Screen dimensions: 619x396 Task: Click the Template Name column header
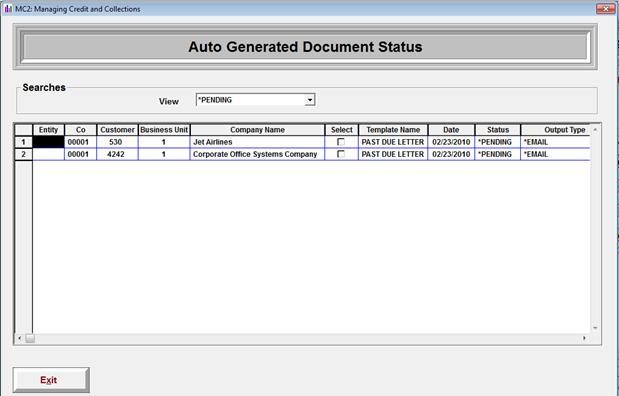393,130
